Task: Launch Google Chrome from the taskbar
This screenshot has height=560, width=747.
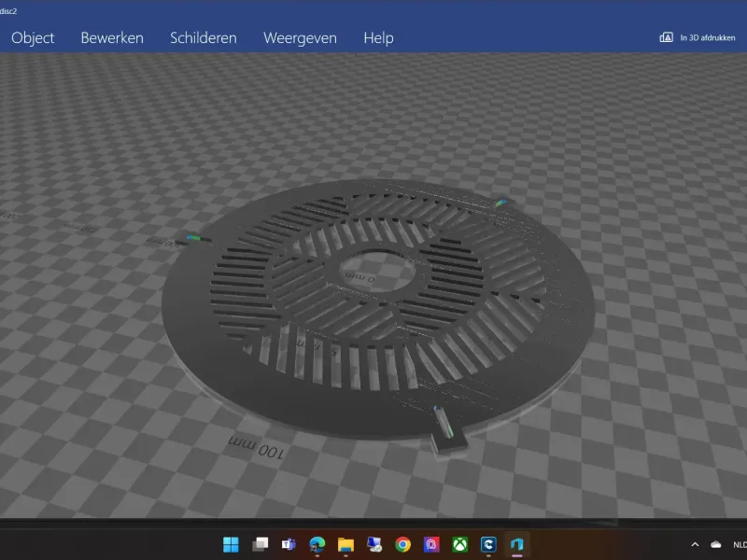Action: (403, 544)
